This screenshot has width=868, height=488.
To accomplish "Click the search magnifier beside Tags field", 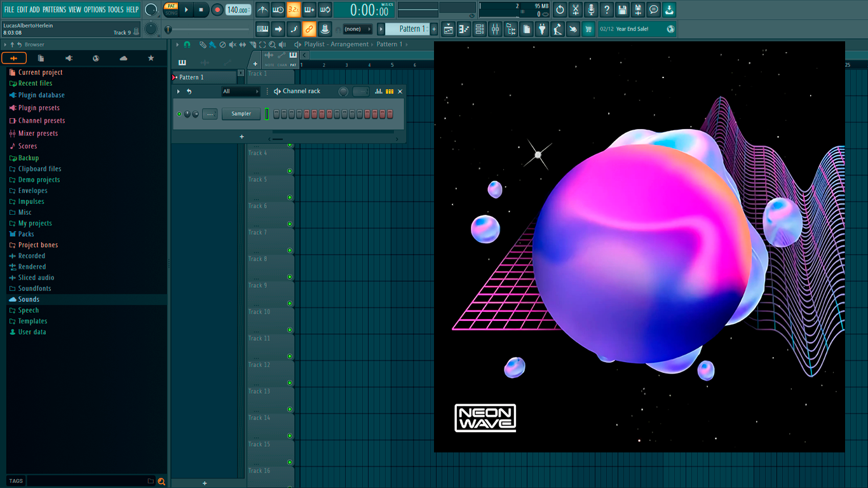I will 161,481.
